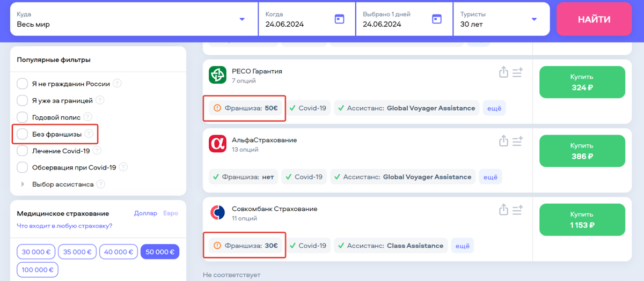
Task: Click the Выбрано 1 дней date field
Action: click(404, 19)
